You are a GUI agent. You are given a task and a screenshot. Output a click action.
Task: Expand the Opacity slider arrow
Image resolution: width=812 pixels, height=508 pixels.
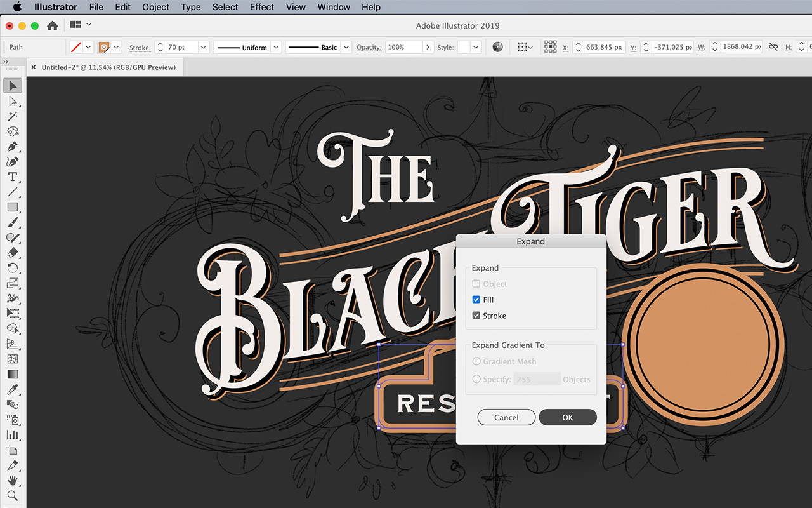pos(428,47)
